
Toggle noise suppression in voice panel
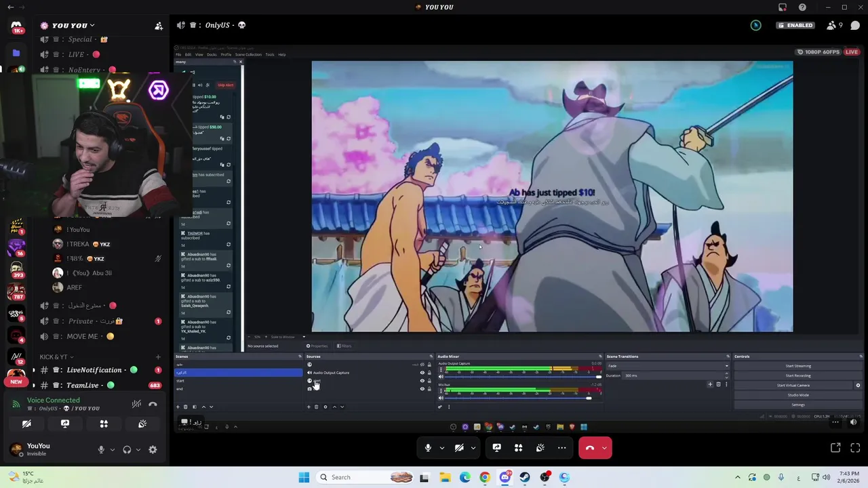click(136, 404)
